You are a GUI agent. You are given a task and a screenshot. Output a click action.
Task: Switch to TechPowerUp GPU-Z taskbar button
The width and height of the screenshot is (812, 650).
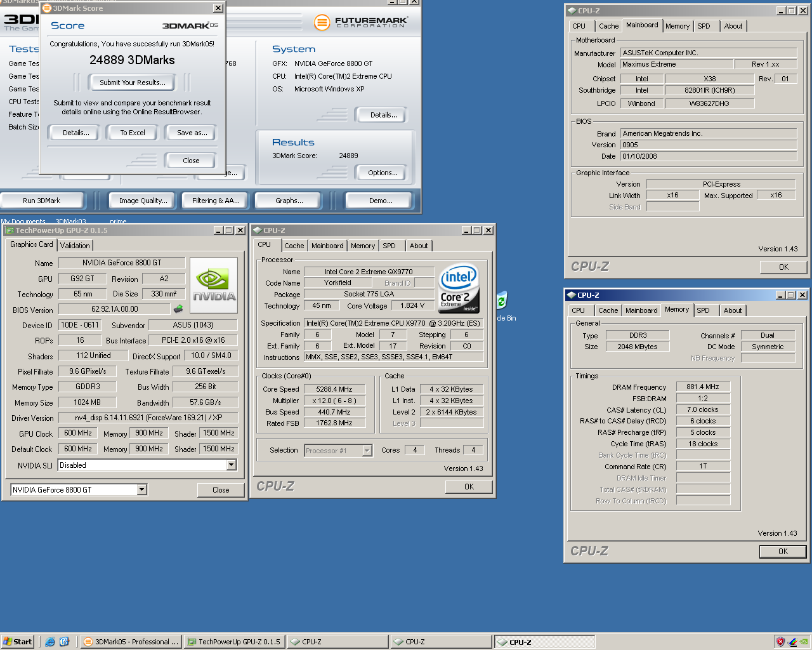coord(234,642)
